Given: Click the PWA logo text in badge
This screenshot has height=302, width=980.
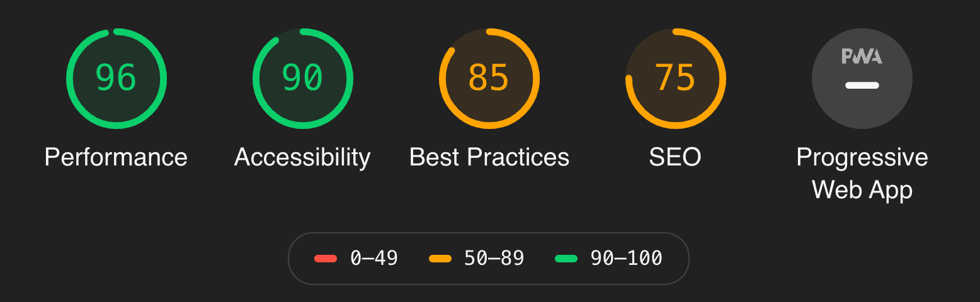Looking at the screenshot, I should [862, 57].
